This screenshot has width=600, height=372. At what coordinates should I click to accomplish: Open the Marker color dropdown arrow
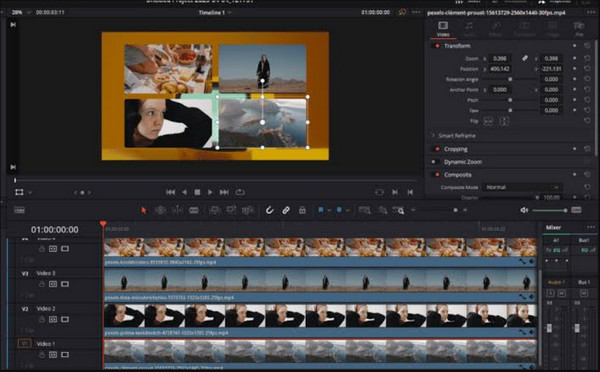point(347,210)
